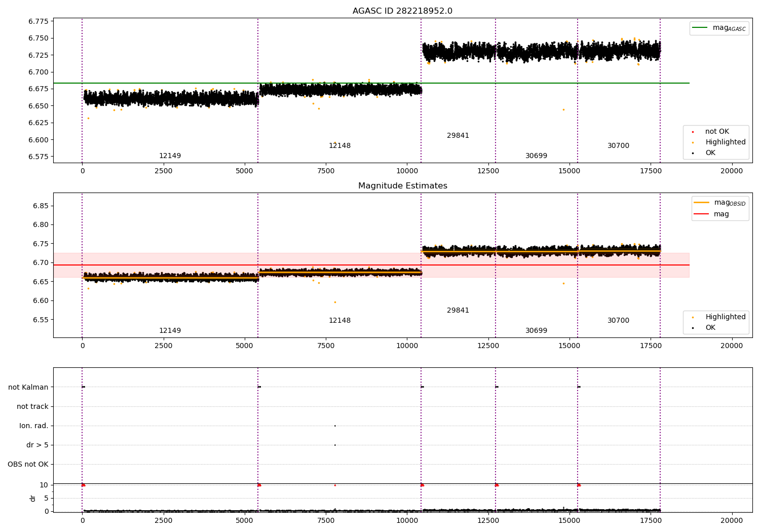Select the mag AGASC legend entry
760x532 pixels.
click(719, 28)
